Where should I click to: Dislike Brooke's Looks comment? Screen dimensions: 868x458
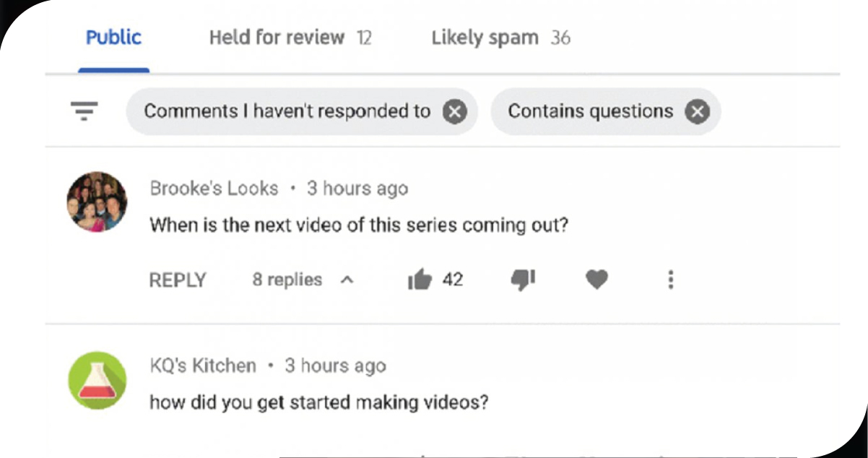pos(523,280)
